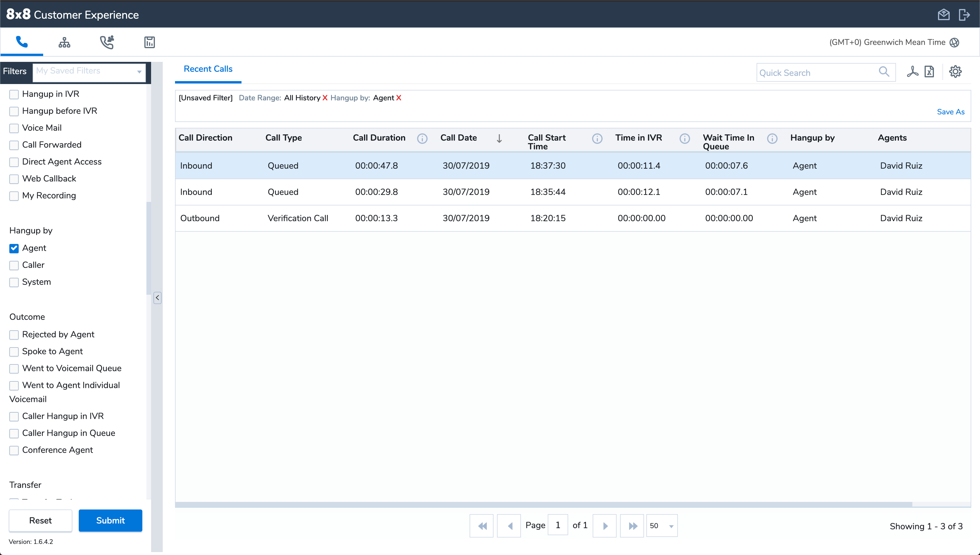
Task: Click the filters panel vertical scrollbar
Action: tap(148, 248)
